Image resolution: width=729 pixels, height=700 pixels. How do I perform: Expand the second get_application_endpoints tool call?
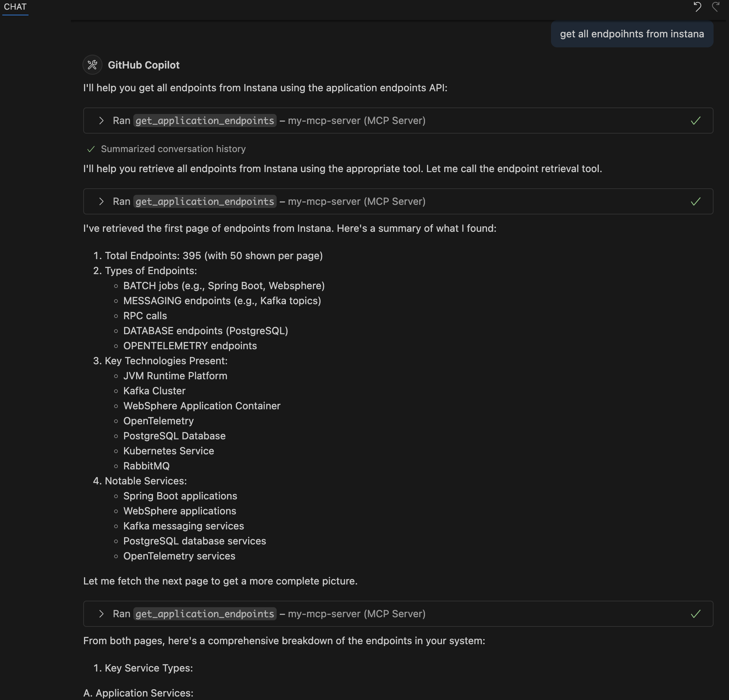pos(102,201)
